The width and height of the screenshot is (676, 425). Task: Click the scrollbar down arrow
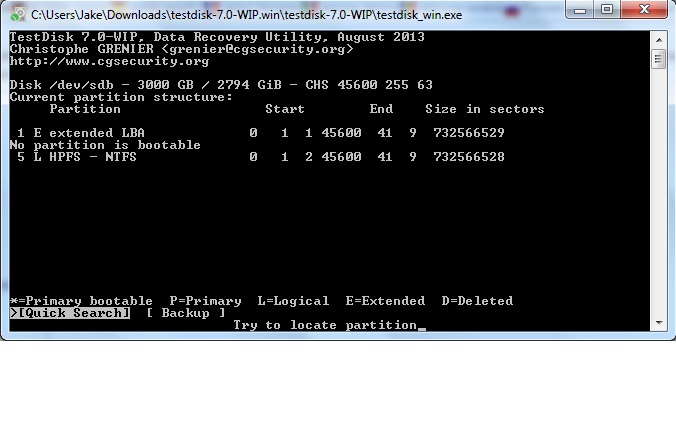pos(659,322)
